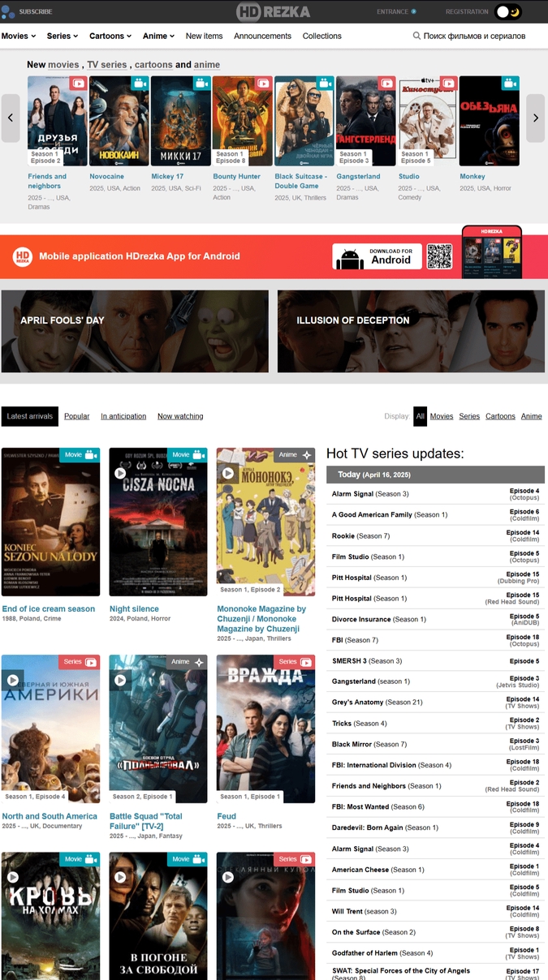
Task: Expand the Series dropdown menu
Action: point(63,36)
